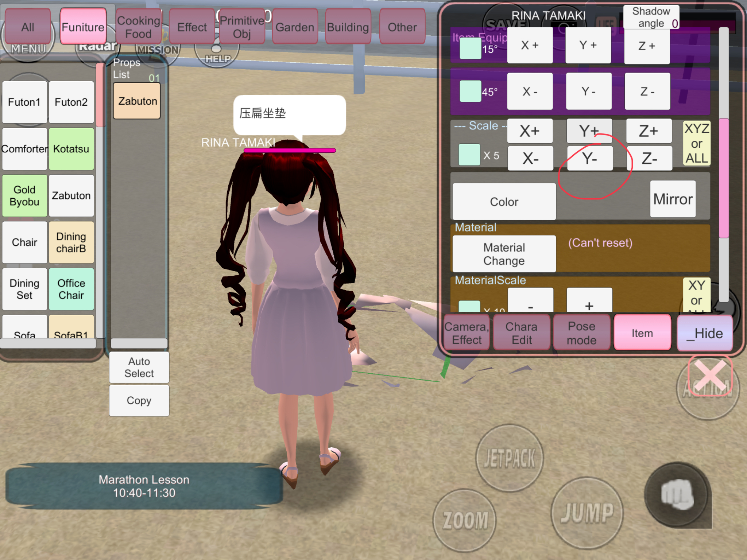Screen dimensions: 747x560
Task: Tap the MENU circle icon
Action: click(28, 51)
